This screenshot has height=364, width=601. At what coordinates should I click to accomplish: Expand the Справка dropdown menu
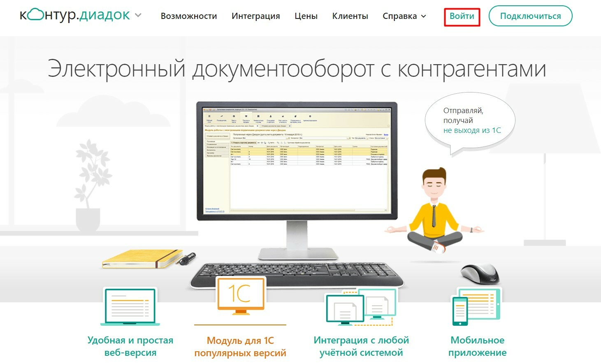click(x=404, y=16)
